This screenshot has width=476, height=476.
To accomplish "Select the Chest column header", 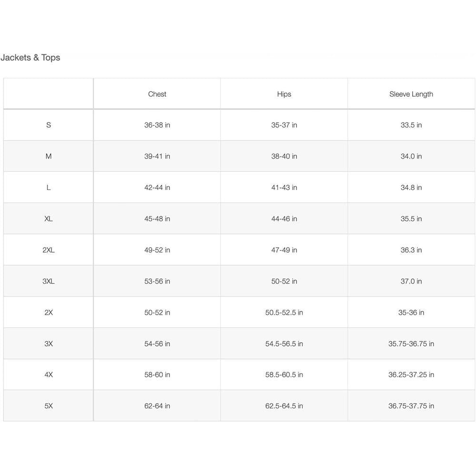I will click(x=157, y=94).
